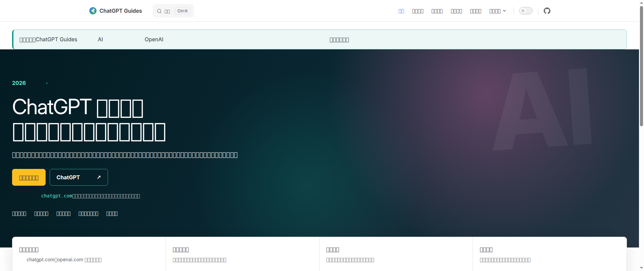Image resolution: width=644 pixels, height=271 pixels.
Task: Click ChatGPT Guides text in announcement banner
Action: [56, 39]
